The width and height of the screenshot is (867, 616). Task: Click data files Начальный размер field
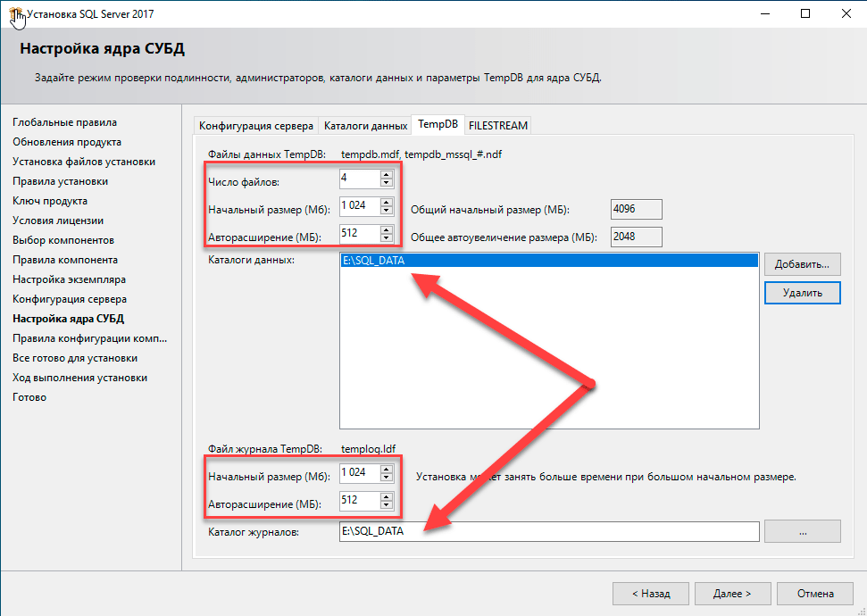click(360, 206)
